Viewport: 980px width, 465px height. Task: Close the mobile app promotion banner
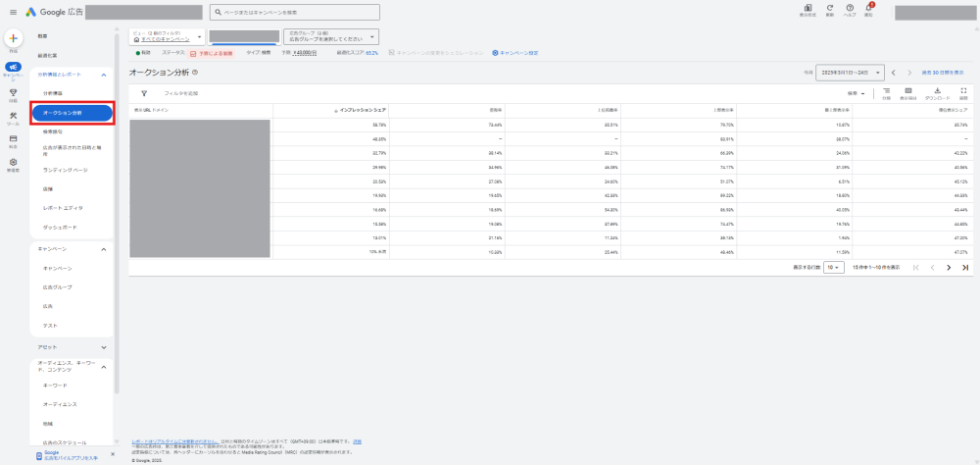click(x=113, y=454)
